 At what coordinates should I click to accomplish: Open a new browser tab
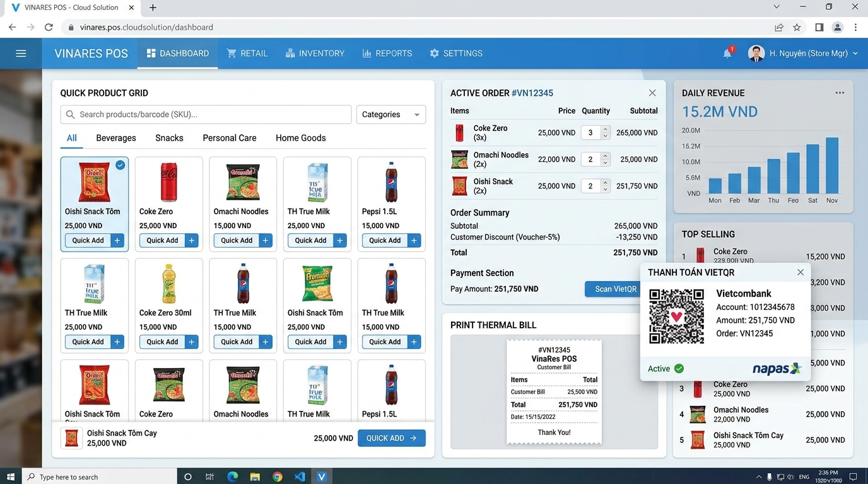coord(153,8)
